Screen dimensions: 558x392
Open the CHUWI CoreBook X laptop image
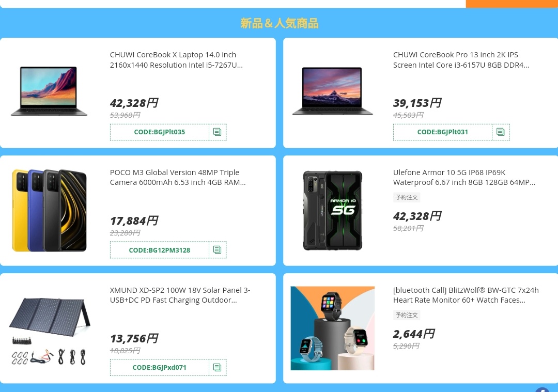coord(49,91)
